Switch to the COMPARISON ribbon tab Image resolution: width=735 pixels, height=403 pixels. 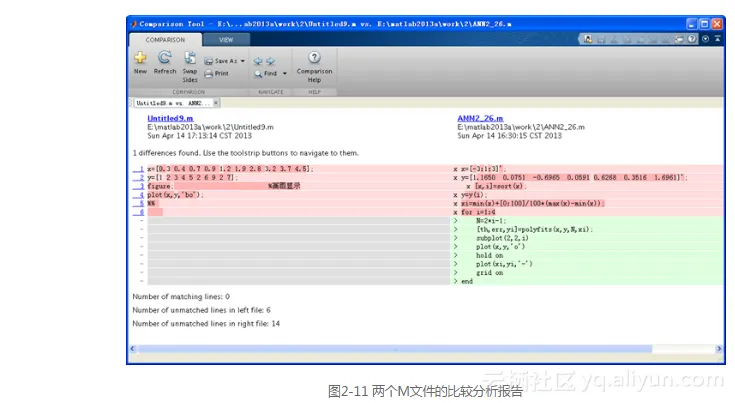(x=165, y=40)
